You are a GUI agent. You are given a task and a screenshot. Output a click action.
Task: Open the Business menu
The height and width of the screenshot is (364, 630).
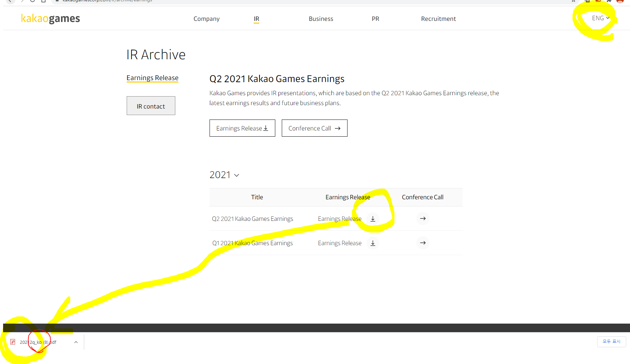coord(321,19)
